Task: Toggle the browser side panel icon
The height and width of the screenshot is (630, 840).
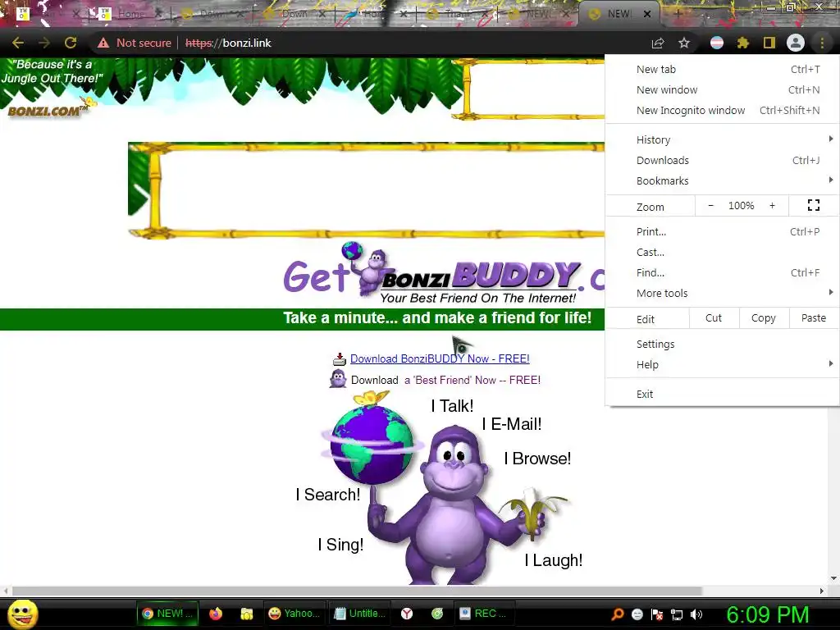Action: 769,43
